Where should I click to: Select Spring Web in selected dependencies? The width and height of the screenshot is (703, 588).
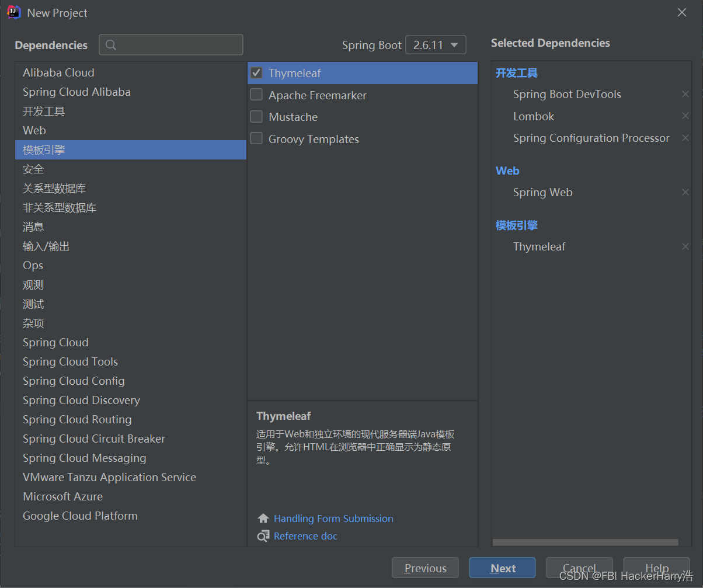click(542, 192)
